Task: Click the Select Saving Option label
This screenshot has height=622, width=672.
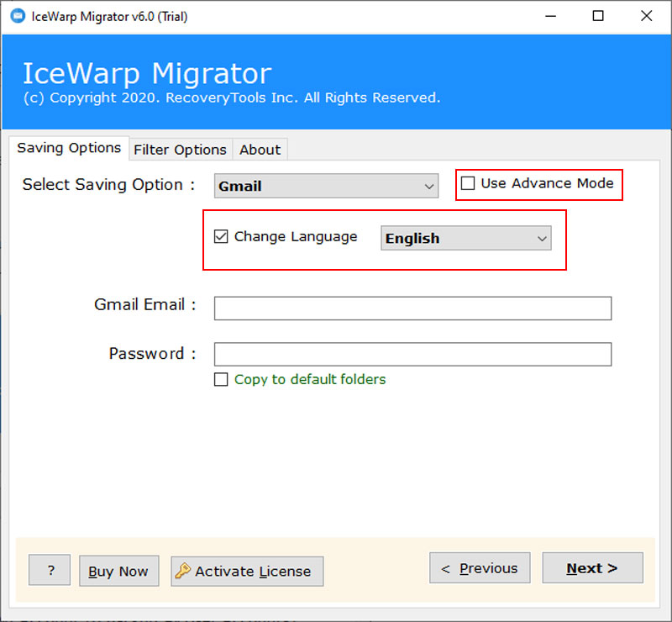Action: pos(109,184)
